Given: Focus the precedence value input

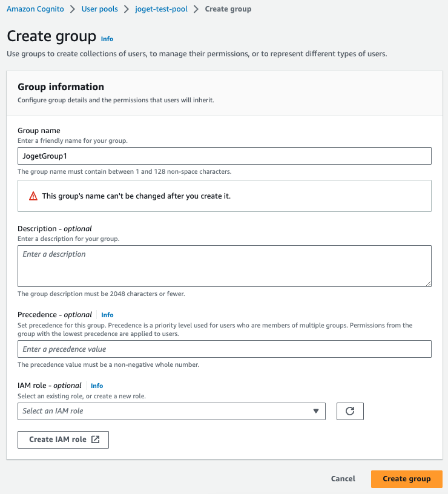Looking at the screenshot, I should click(x=224, y=349).
